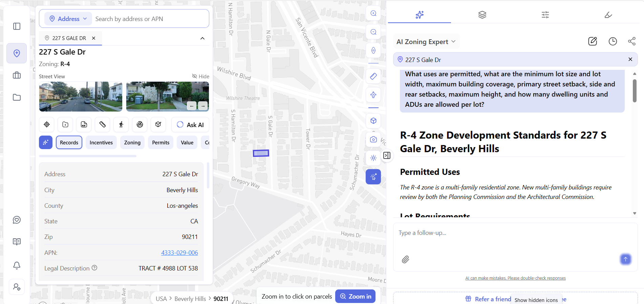This screenshot has height=304, width=644.
Task: Open the book guide icon in sidebar
Action: click(17, 242)
